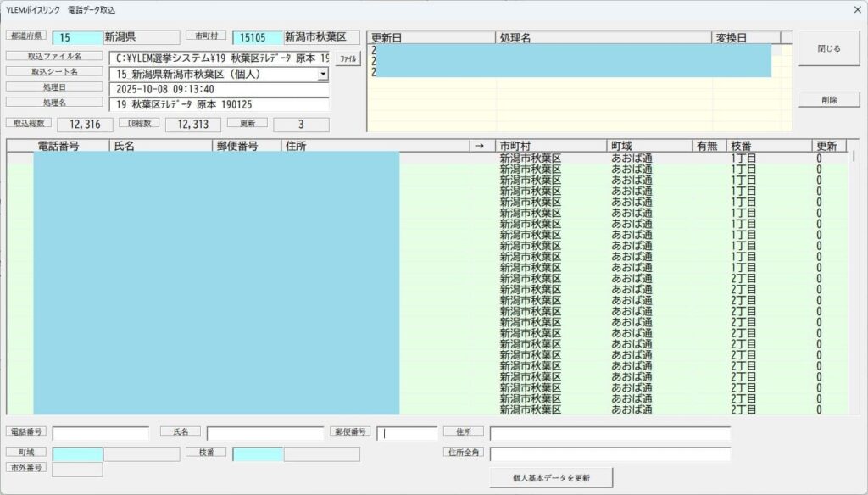Click the 取込ファイル名 path field

(x=219, y=58)
